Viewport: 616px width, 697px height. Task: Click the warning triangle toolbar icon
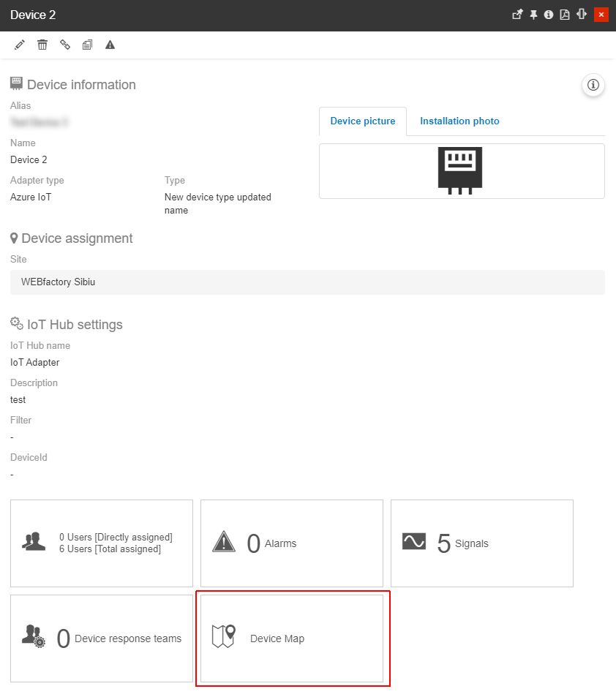point(110,45)
